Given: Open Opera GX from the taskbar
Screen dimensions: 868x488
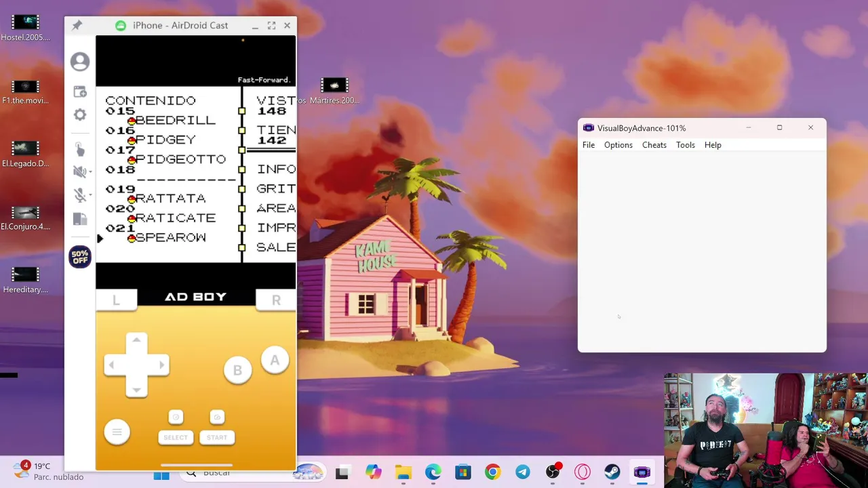Looking at the screenshot, I should pyautogui.click(x=583, y=472).
